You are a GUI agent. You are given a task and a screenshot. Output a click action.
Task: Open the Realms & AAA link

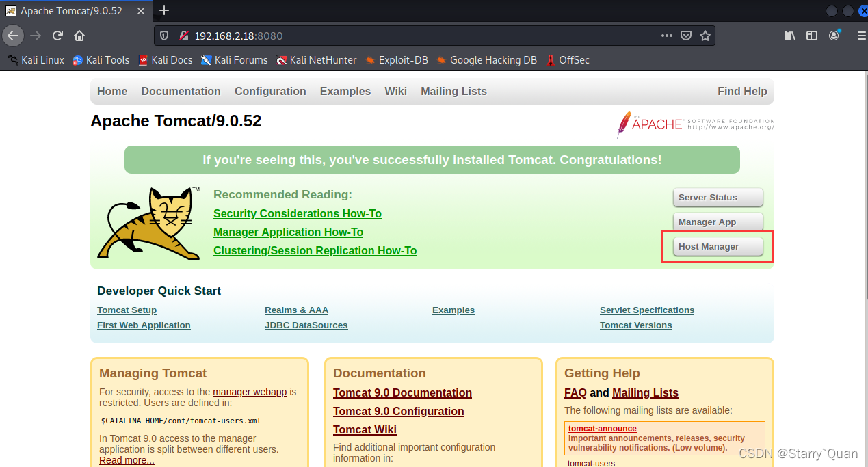pyautogui.click(x=296, y=310)
